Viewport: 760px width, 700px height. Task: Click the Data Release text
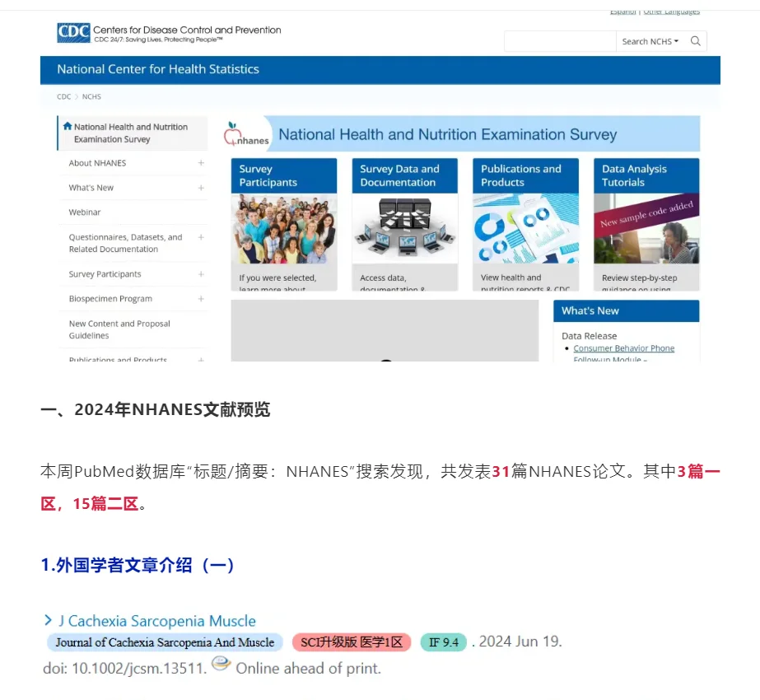590,336
